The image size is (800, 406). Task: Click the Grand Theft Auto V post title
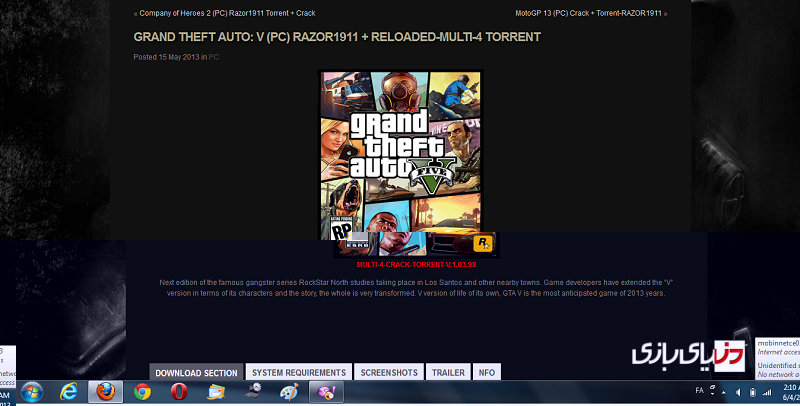pyautogui.click(x=337, y=37)
